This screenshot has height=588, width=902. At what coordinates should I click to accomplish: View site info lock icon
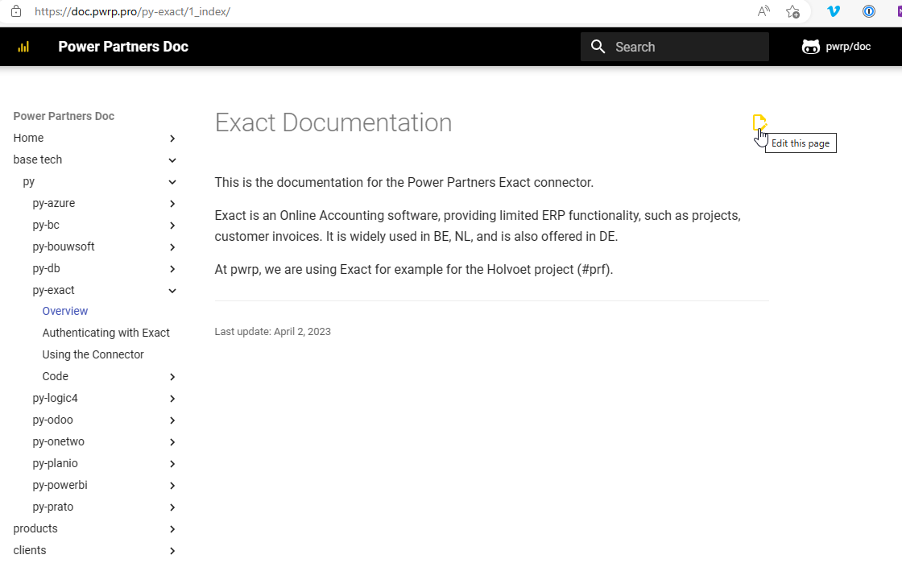[16, 11]
